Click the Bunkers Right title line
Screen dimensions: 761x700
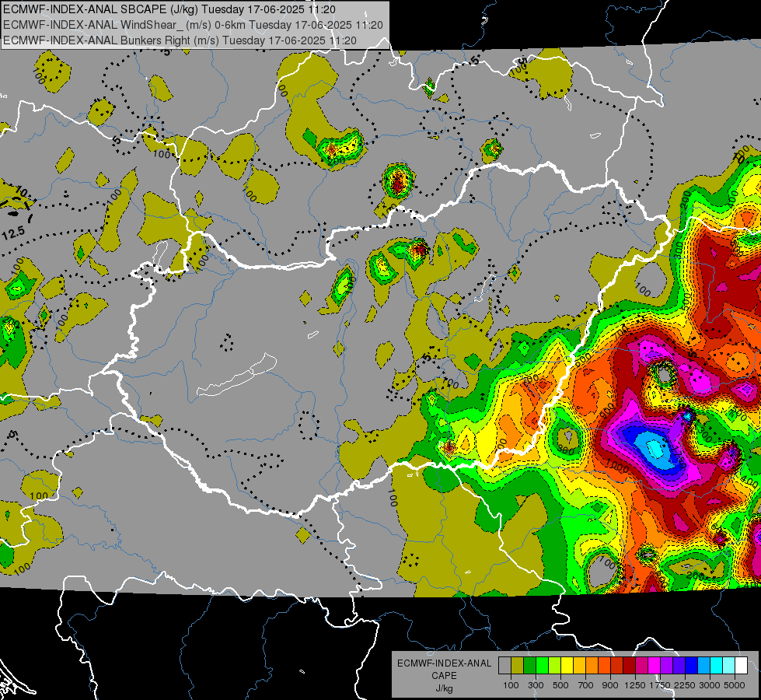pos(180,40)
